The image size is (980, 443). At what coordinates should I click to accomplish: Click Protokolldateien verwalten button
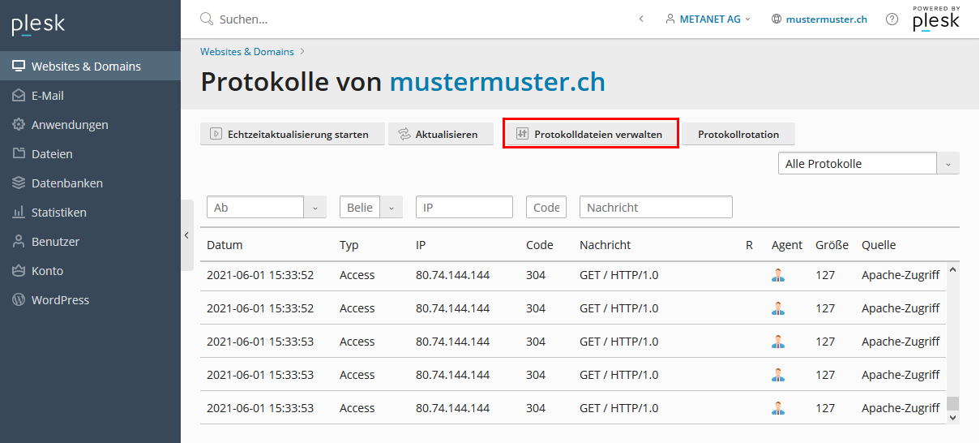(x=590, y=135)
